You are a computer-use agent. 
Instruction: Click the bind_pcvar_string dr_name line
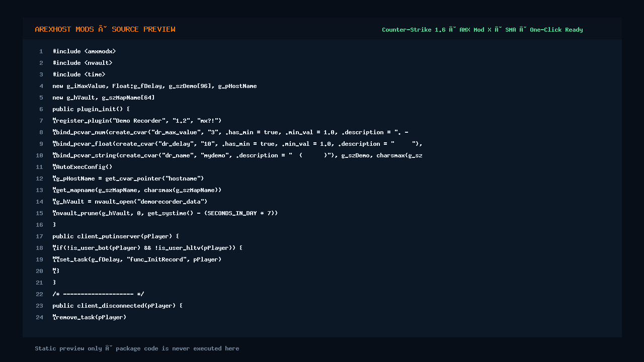coord(237,155)
